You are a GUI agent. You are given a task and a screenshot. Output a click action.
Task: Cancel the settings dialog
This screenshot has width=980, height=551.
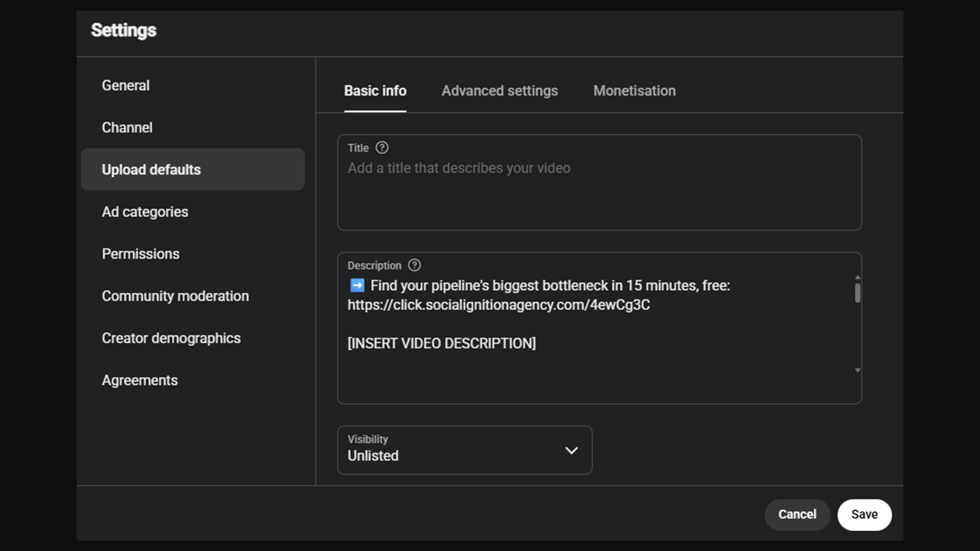coord(797,515)
